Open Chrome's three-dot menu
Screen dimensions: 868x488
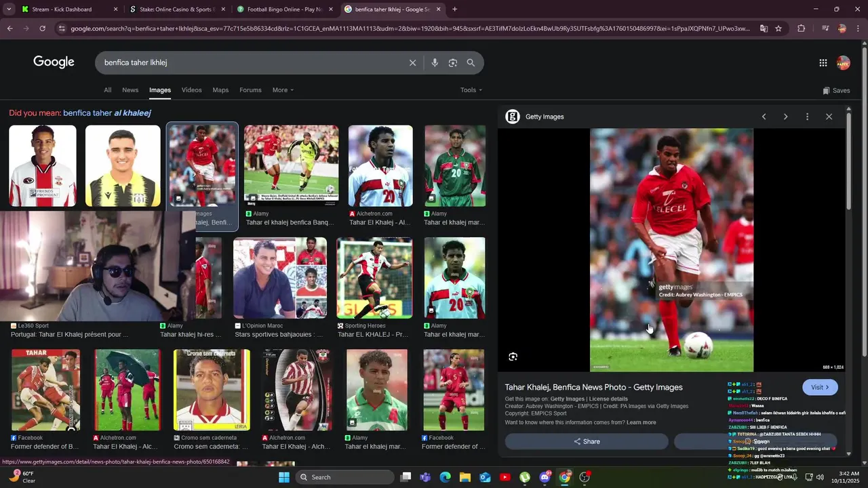[859, 28]
